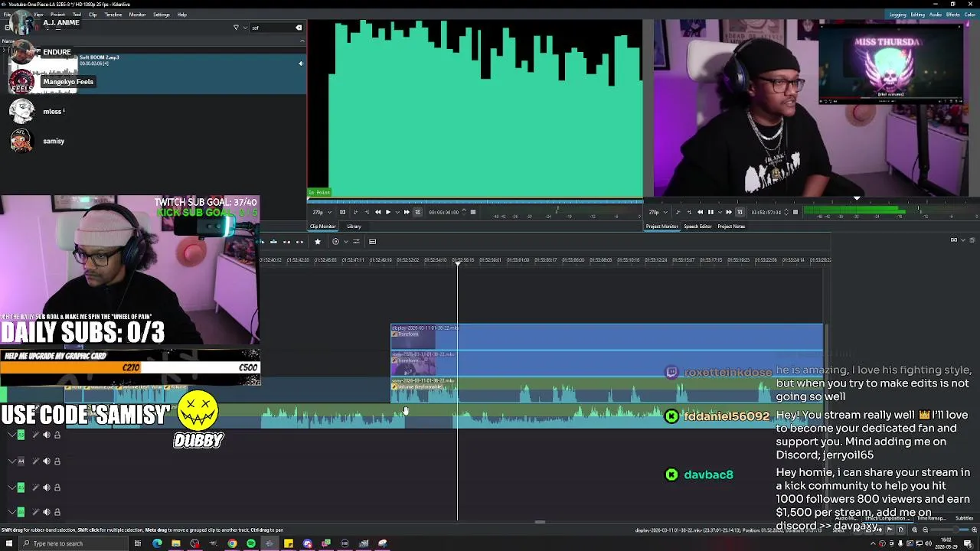Switch to the Project Notes tab
Viewport: 980px width, 551px height.
click(731, 227)
